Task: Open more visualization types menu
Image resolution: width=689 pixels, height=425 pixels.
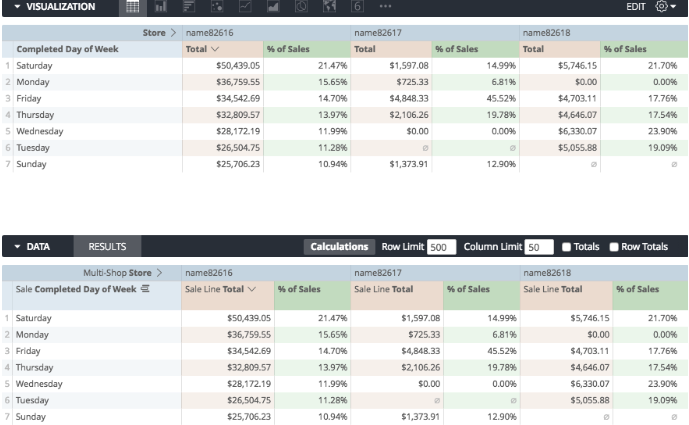Action: point(385,7)
